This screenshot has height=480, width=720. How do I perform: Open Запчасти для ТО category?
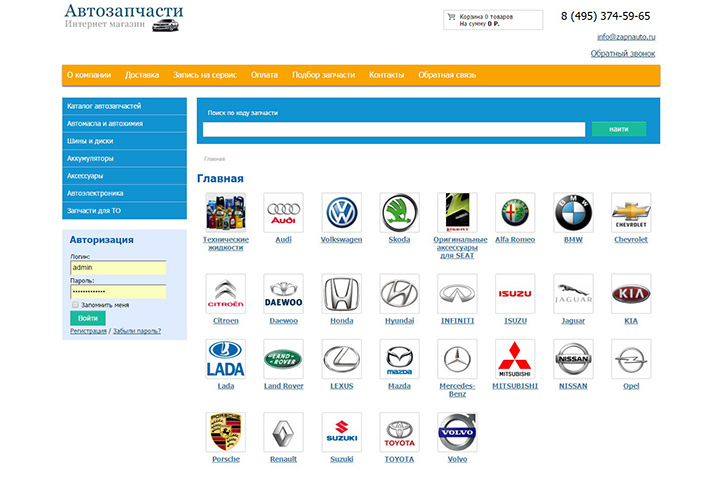coord(124,211)
